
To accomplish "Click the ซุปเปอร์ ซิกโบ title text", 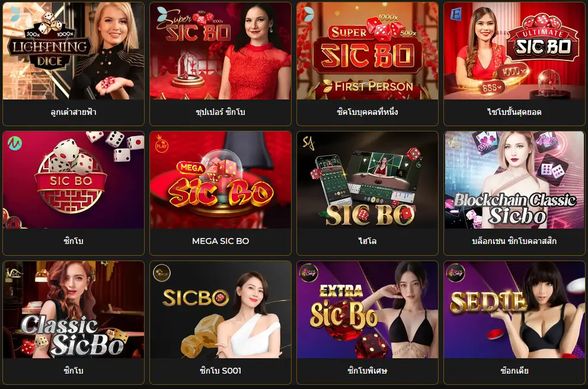I will coord(220,112).
